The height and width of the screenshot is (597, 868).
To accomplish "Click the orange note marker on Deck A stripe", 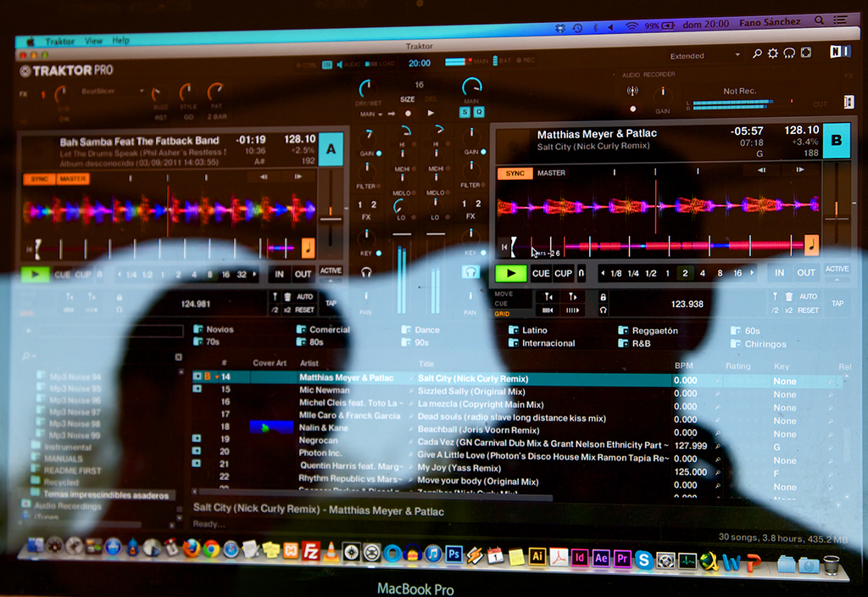I will [308, 248].
